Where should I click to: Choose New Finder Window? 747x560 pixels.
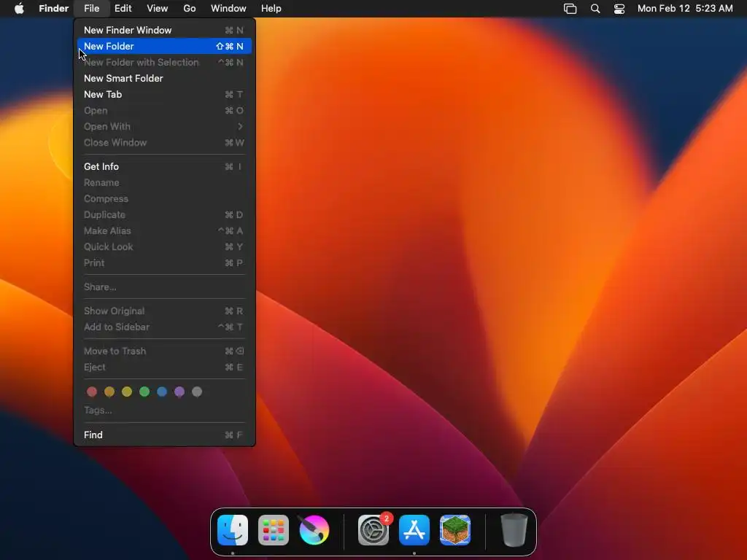click(164, 30)
